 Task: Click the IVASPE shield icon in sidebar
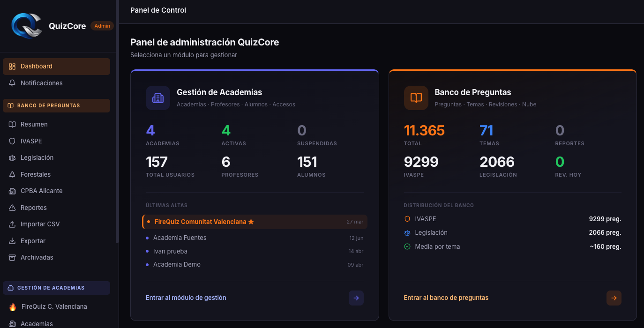tap(12, 141)
